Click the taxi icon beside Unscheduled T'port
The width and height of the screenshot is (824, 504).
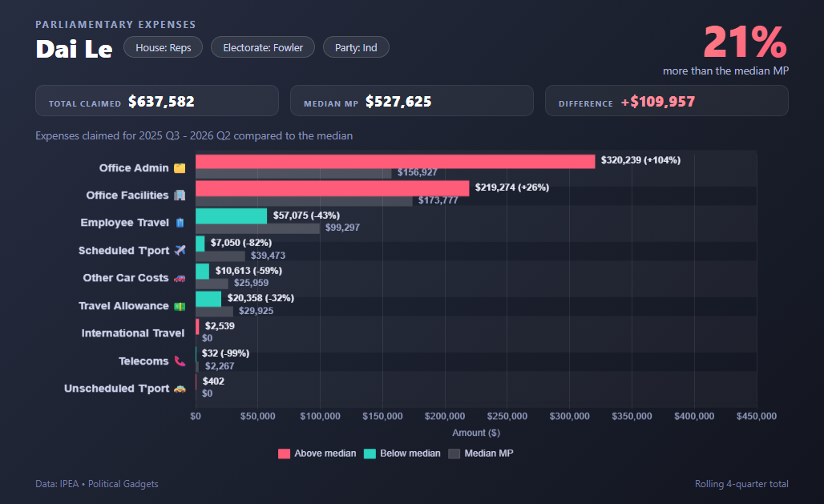[180, 389]
